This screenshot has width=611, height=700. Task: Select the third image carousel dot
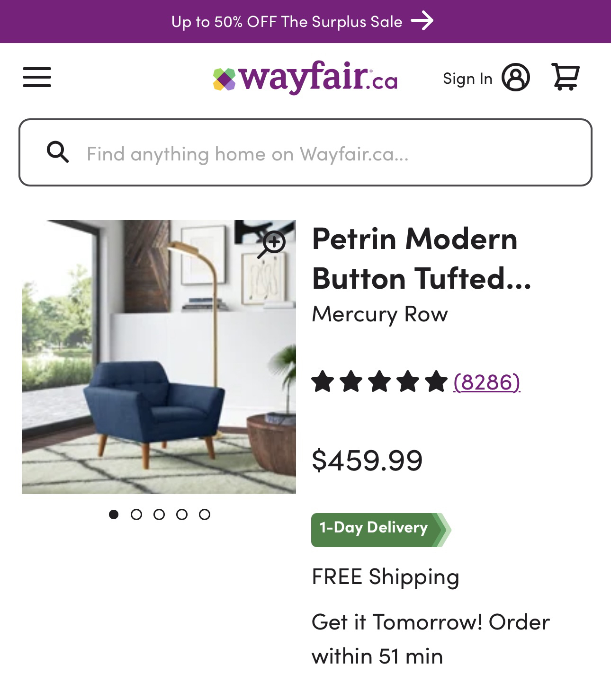(x=159, y=514)
